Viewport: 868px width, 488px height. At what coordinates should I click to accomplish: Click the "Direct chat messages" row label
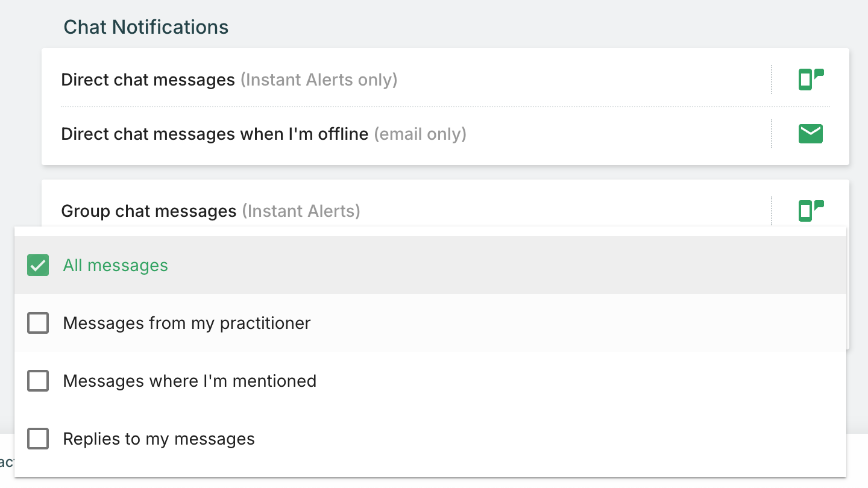click(148, 80)
